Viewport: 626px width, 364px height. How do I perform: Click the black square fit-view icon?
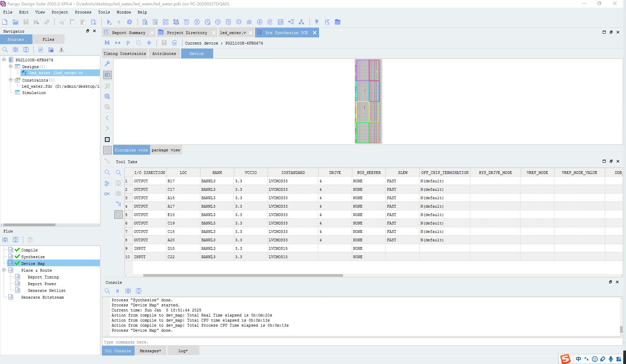tap(107, 140)
